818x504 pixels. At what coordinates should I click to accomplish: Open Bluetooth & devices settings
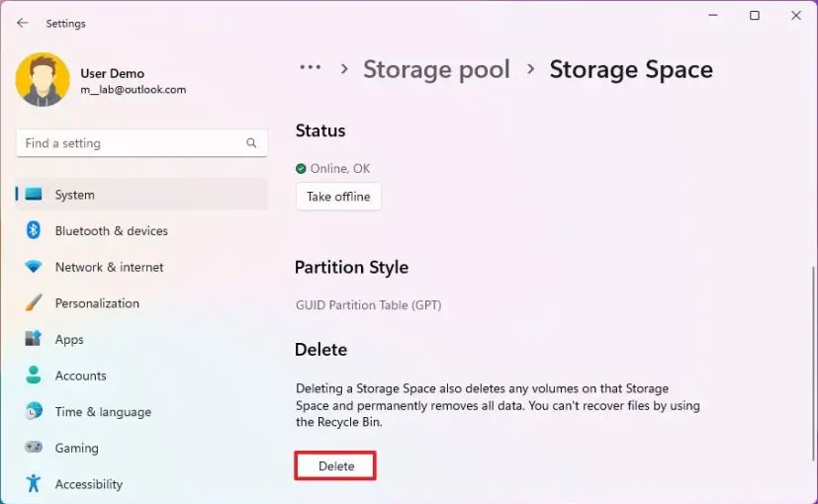111,230
